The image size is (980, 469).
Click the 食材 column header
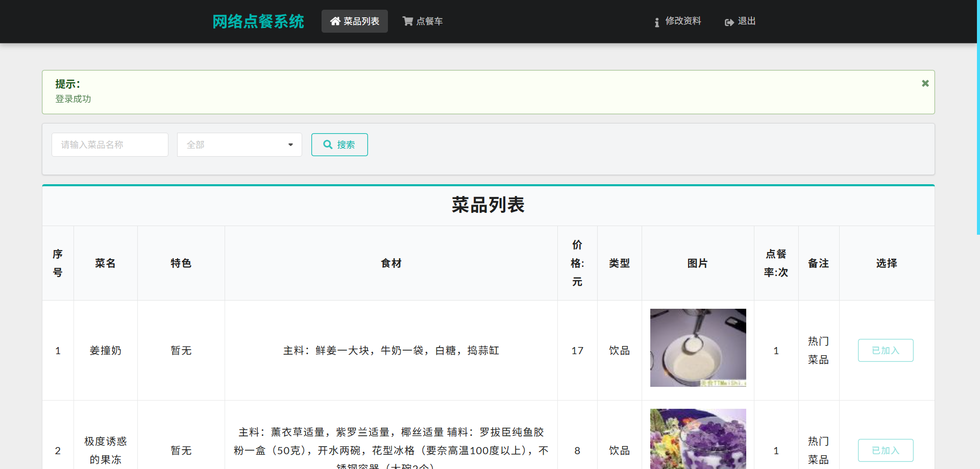391,263
